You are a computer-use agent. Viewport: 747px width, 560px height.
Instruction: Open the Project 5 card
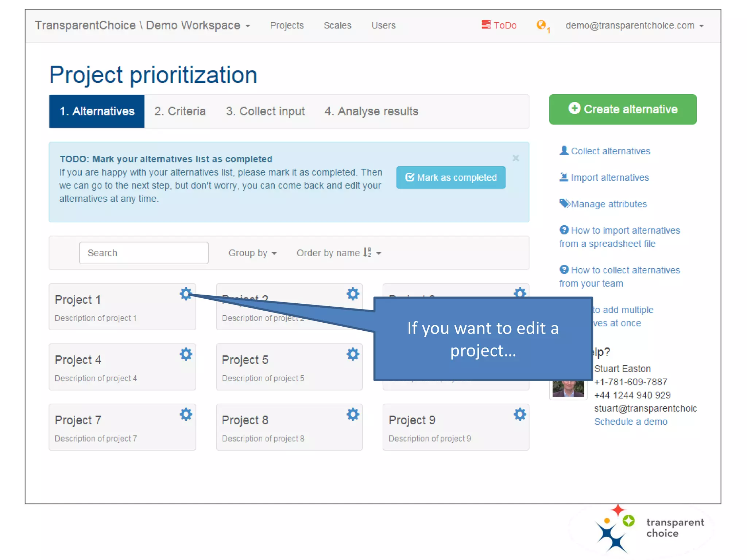289,367
